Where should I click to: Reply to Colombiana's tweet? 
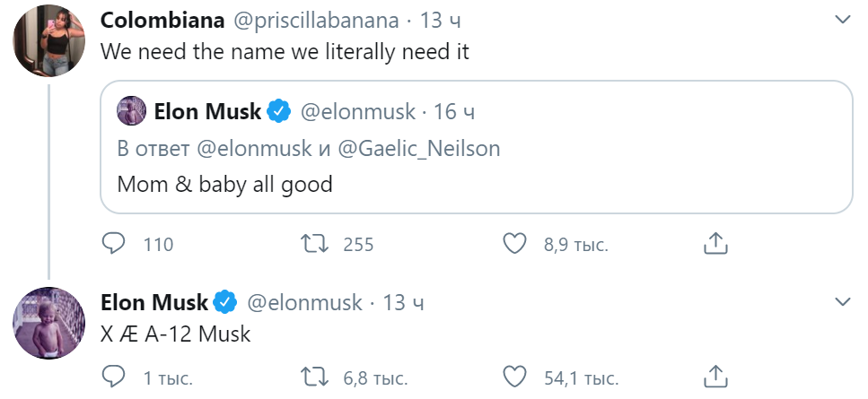click(x=113, y=243)
